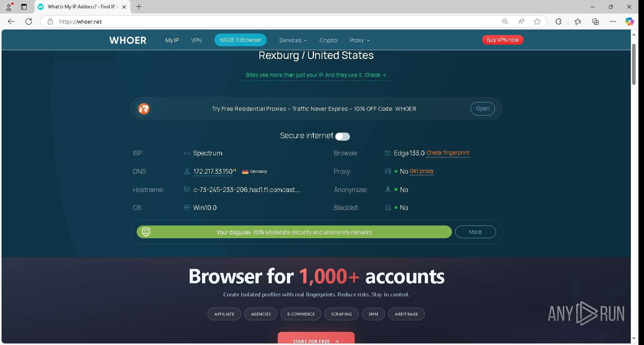This screenshot has height=345, width=644.
Task: Open the My IP menu item
Action: click(x=172, y=40)
